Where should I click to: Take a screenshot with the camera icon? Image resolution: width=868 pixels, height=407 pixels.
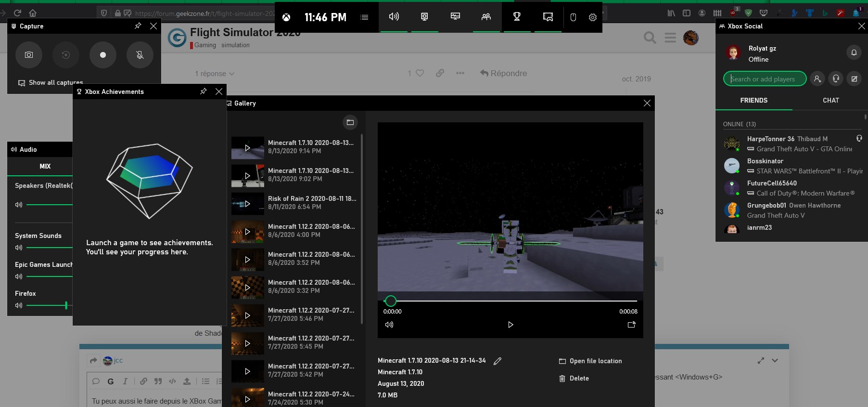click(29, 55)
